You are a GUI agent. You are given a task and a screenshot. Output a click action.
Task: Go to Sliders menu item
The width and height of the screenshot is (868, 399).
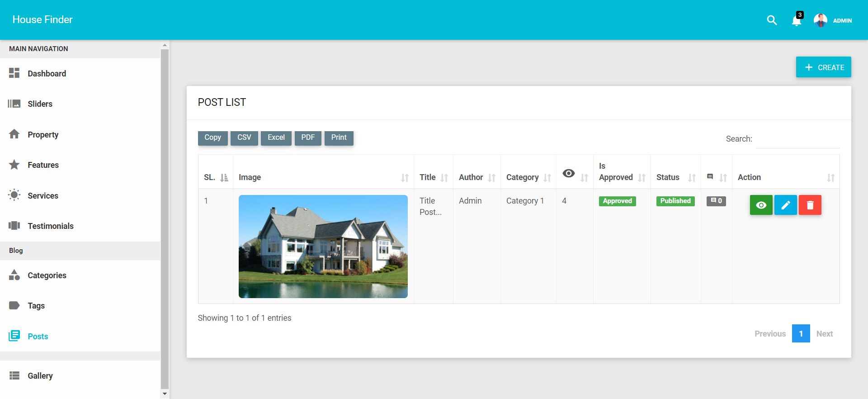point(80,104)
